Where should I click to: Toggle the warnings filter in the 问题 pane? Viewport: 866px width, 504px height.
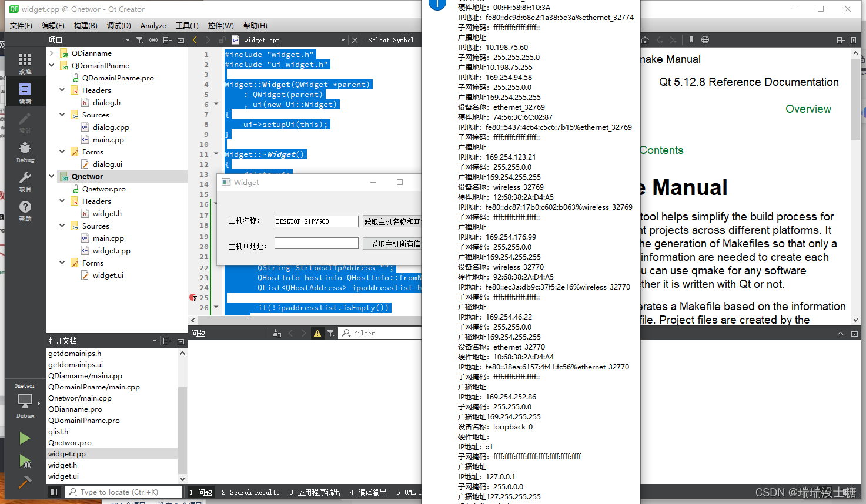[317, 333]
